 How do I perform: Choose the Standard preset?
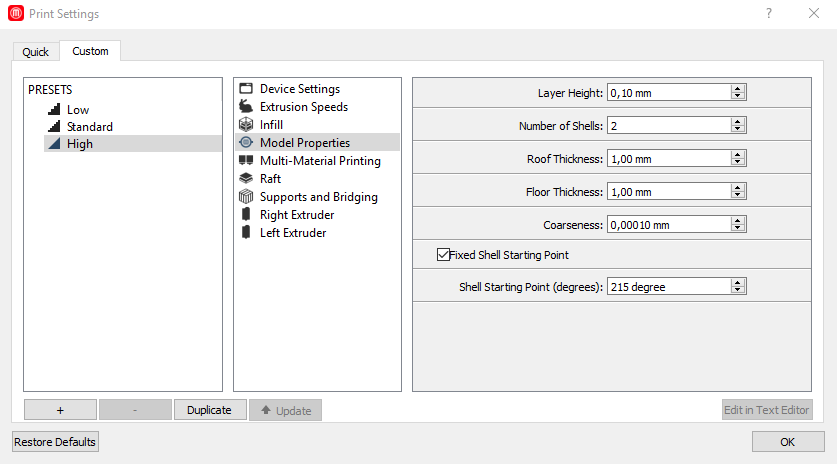pyautogui.click(x=89, y=127)
